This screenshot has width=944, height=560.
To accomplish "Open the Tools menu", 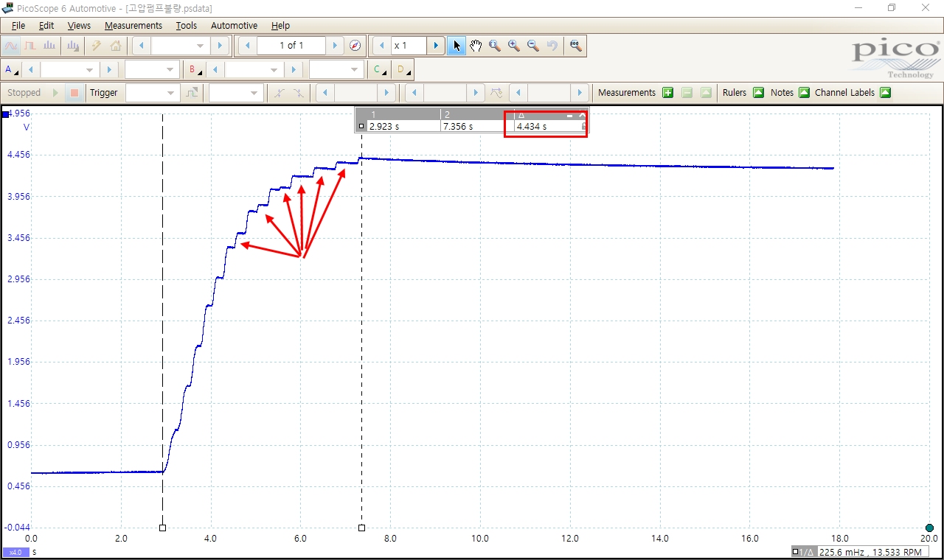I will tap(187, 25).
